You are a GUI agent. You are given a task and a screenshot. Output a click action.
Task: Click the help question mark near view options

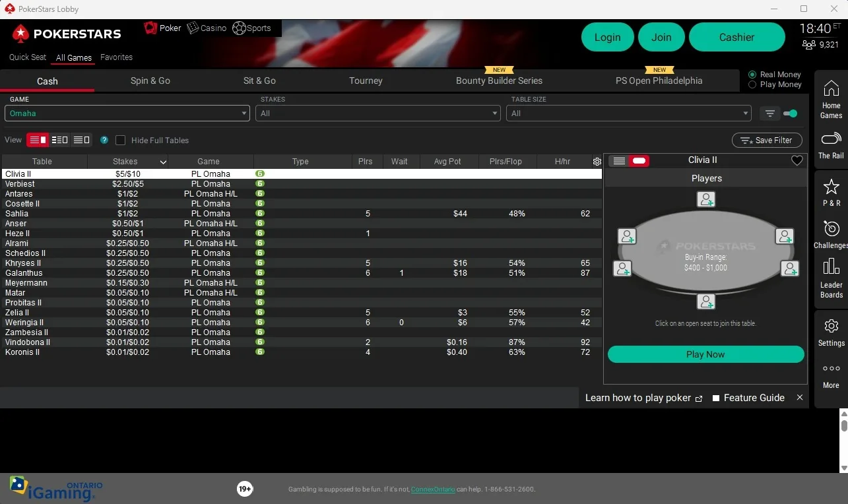[x=104, y=140]
